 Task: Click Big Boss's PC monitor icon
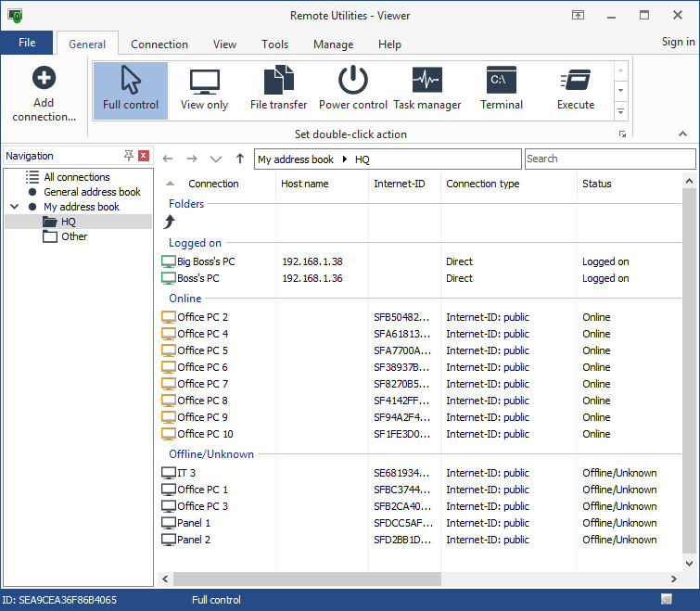tap(169, 261)
